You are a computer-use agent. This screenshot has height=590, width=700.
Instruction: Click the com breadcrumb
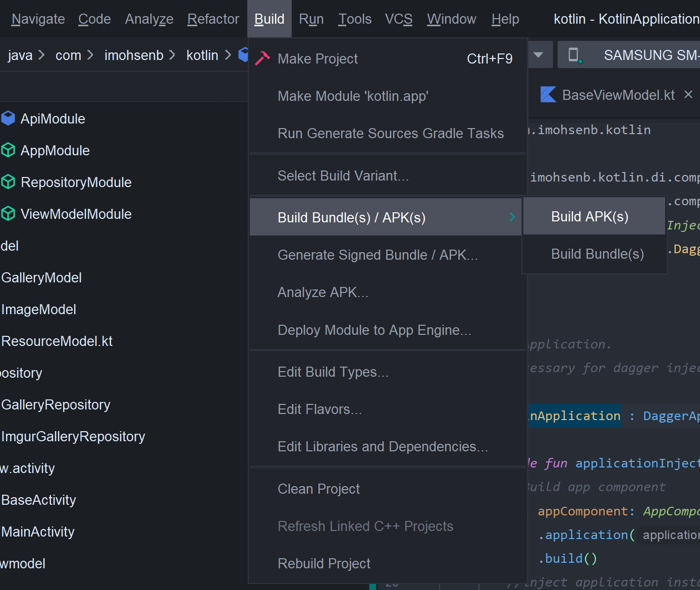(68, 55)
